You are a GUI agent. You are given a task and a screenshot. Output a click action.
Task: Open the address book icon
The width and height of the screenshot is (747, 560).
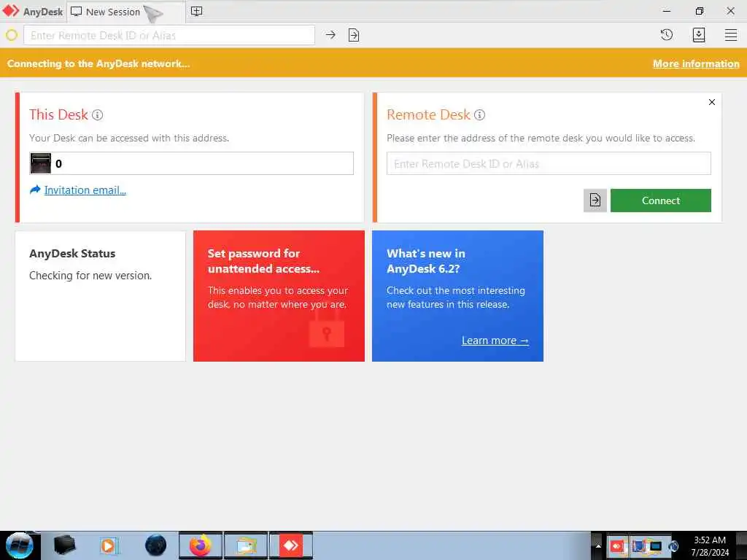coord(698,35)
